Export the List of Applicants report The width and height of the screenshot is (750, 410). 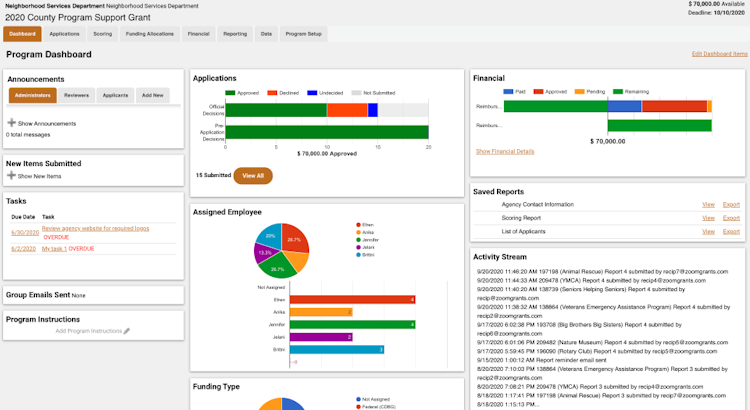731,231
